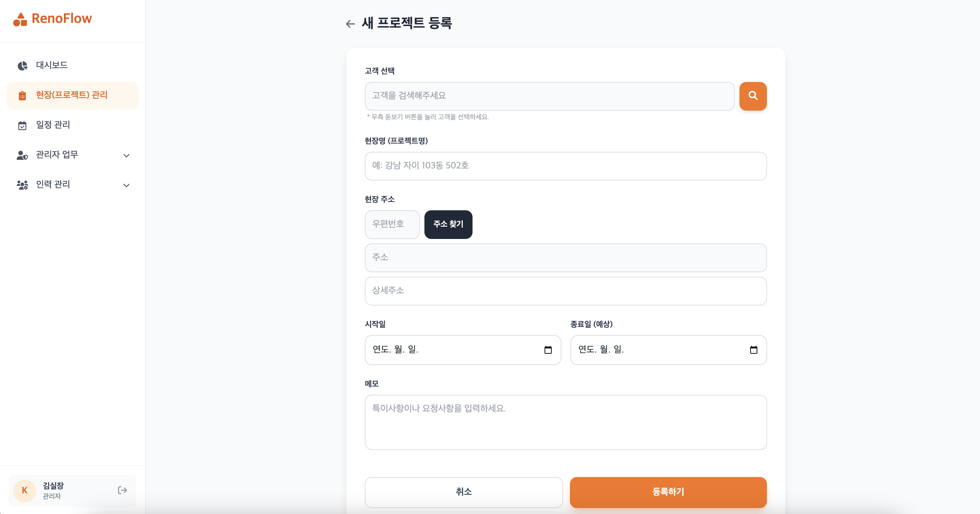This screenshot has height=514, width=980.
Task: Open 대시보드 from the sidebar
Action: click(x=52, y=65)
